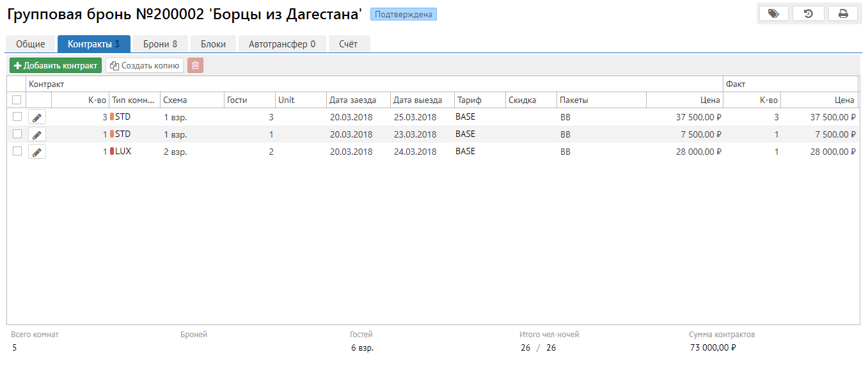Click the red trash delete icon
The width and height of the screenshot is (868, 366).
[195, 65]
